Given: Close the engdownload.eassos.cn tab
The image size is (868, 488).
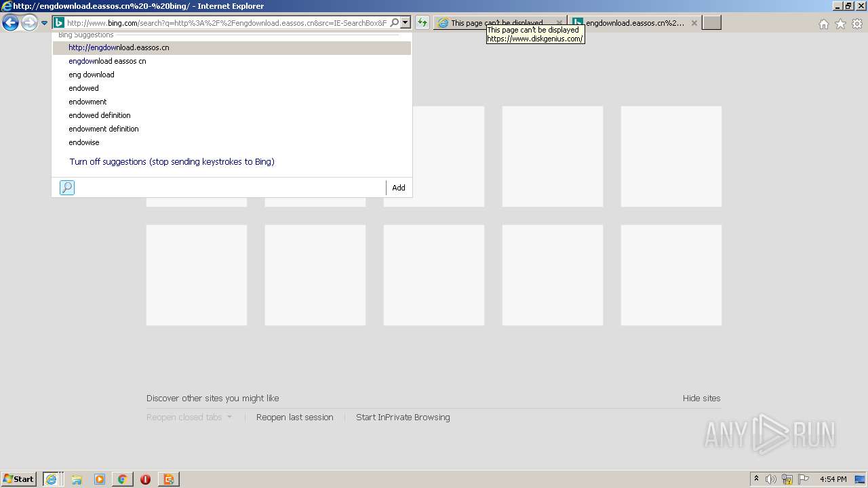Looking at the screenshot, I should [694, 23].
